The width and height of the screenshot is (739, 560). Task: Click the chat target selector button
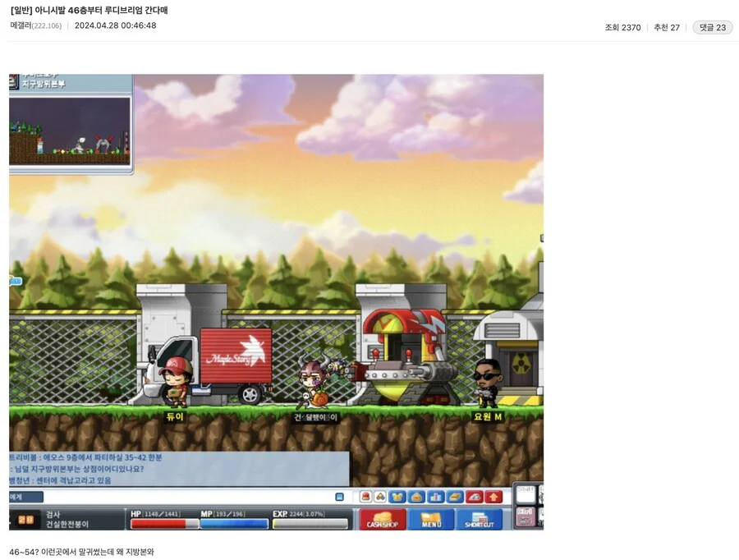click(26, 497)
